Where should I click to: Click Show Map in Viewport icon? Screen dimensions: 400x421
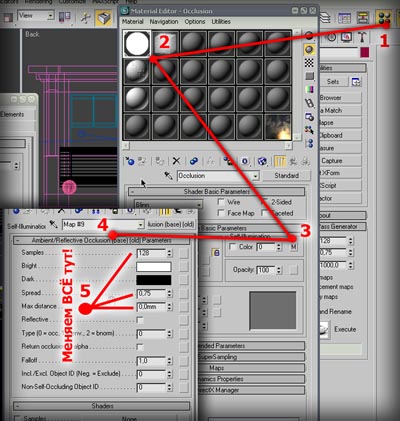263,161
